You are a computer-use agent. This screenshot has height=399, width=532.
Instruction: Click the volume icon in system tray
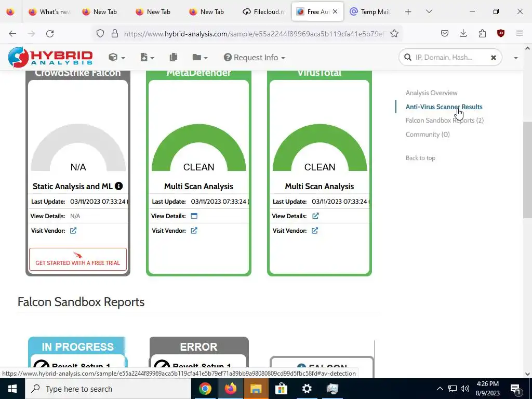tap(465, 389)
